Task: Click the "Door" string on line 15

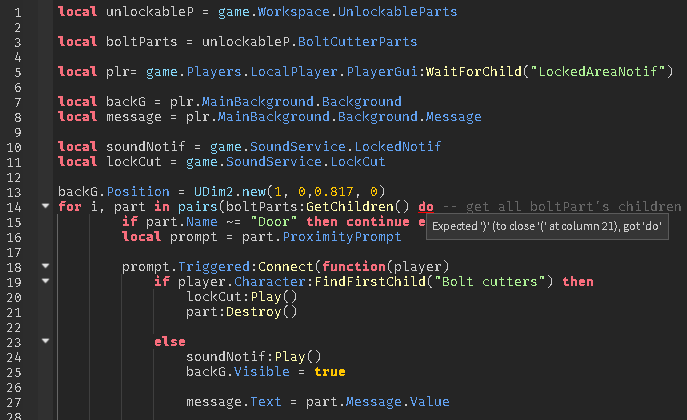Action: pyautogui.click(x=274, y=222)
